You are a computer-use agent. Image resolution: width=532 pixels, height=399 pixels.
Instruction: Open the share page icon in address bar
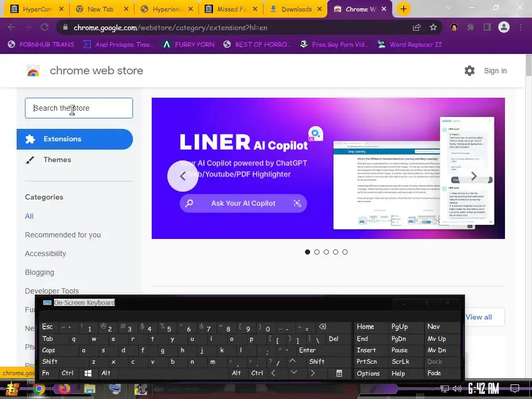[417, 27]
